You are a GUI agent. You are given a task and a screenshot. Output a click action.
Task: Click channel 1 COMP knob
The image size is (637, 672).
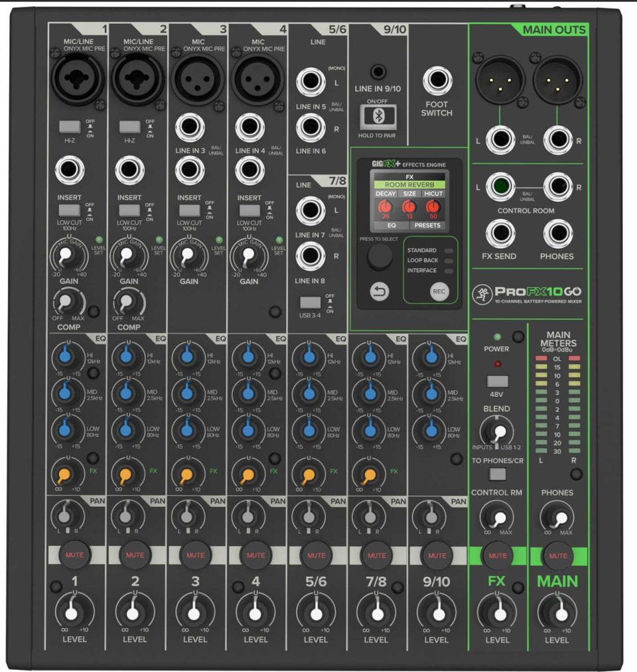tap(67, 302)
